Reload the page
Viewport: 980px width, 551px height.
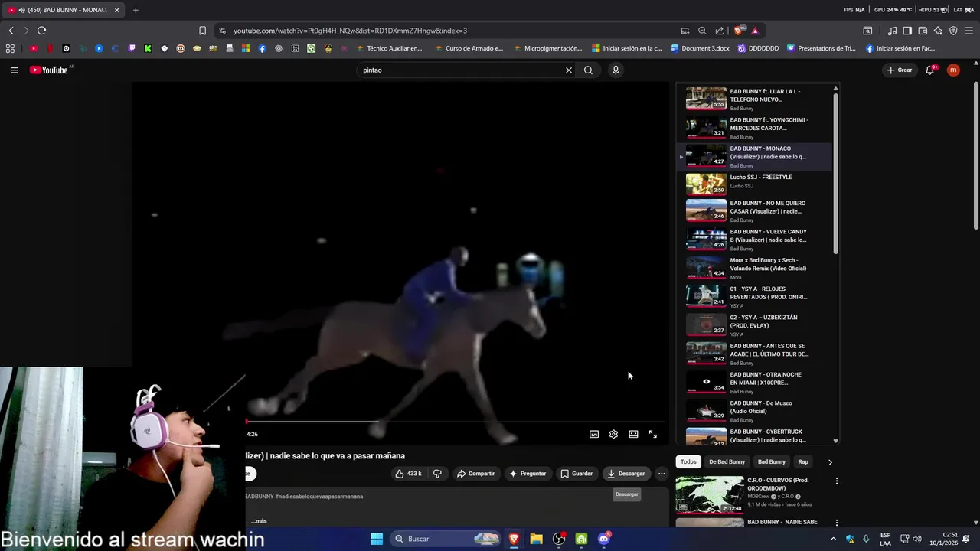point(41,31)
